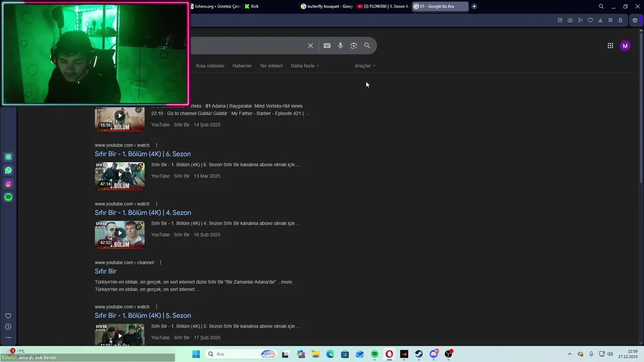The width and height of the screenshot is (644, 362).
Task: Play the 15:15 video thumbnail
Action: coord(120,119)
